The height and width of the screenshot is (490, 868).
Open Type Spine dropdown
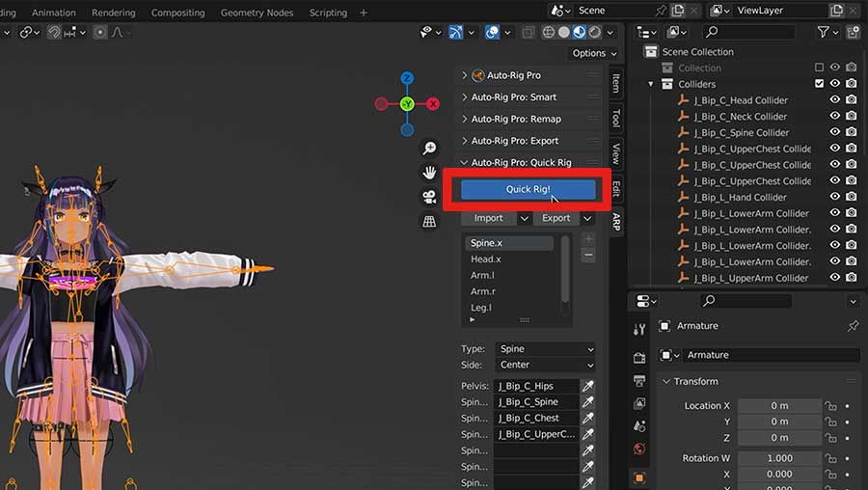[546, 349]
